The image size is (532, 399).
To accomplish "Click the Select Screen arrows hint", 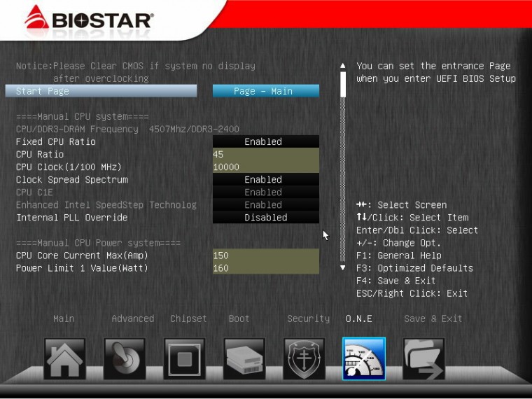I will click(401, 204).
